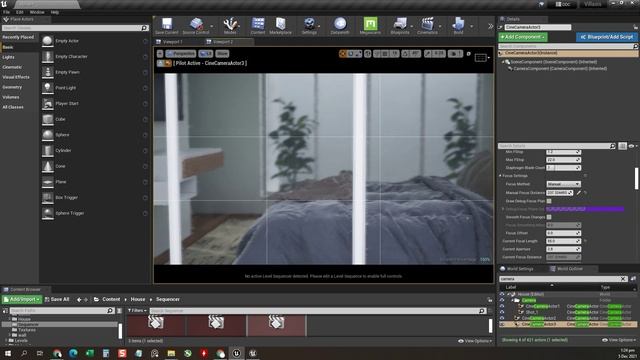Click the purple Debug Focus Plane Color swatch
This screenshot has height=360, width=640.
pos(585,209)
